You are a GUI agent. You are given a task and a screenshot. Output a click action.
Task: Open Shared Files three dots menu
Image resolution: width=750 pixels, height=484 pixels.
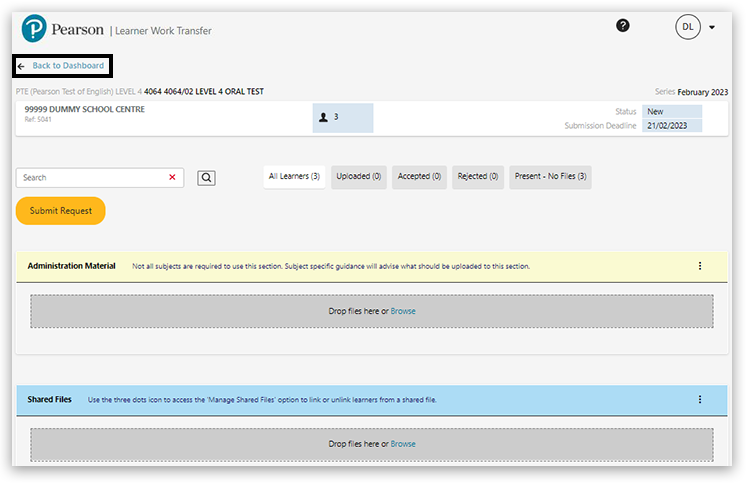click(x=699, y=399)
